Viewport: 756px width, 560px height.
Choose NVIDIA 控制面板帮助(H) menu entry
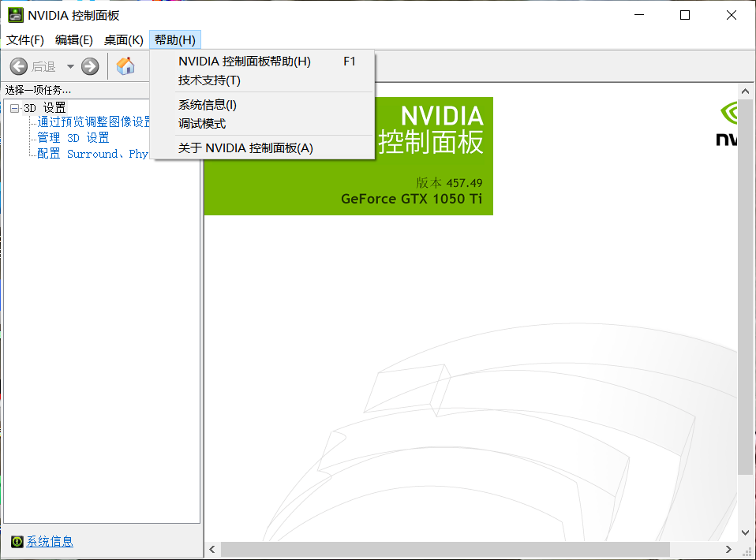pyautogui.click(x=262, y=62)
